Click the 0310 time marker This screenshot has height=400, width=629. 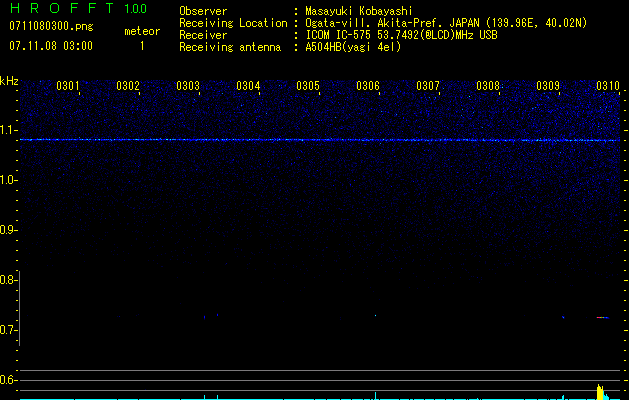(608, 86)
